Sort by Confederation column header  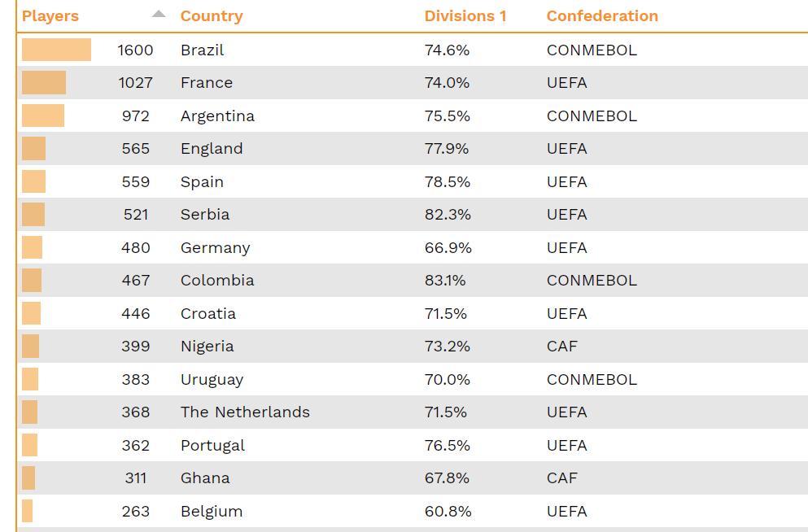[x=602, y=16]
